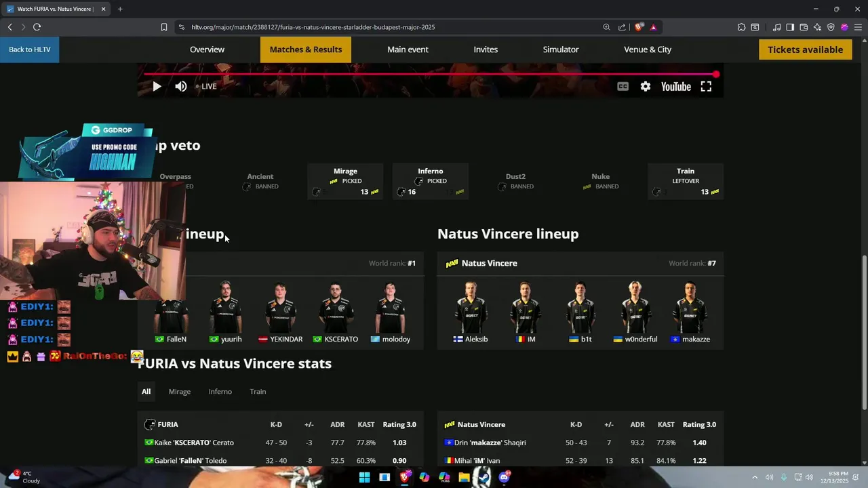The height and width of the screenshot is (488, 868).
Task: Open the Train leftover map card
Action: [x=686, y=181]
